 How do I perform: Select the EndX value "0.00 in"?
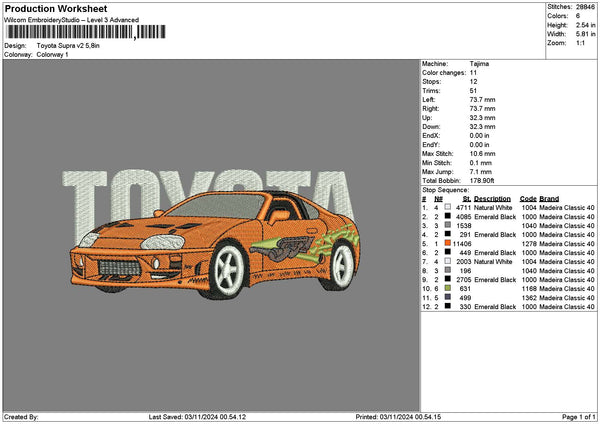point(479,135)
